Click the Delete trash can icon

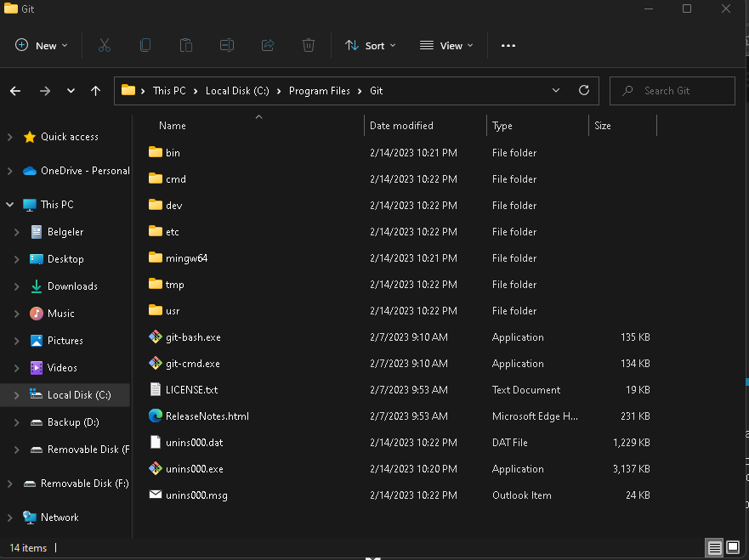[x=309, y=46]
